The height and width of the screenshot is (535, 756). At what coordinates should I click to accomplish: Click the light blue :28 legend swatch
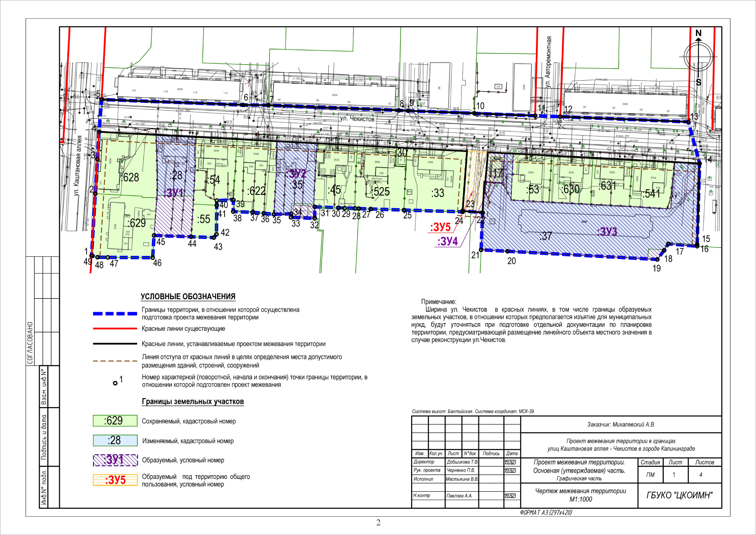(115, 440)
